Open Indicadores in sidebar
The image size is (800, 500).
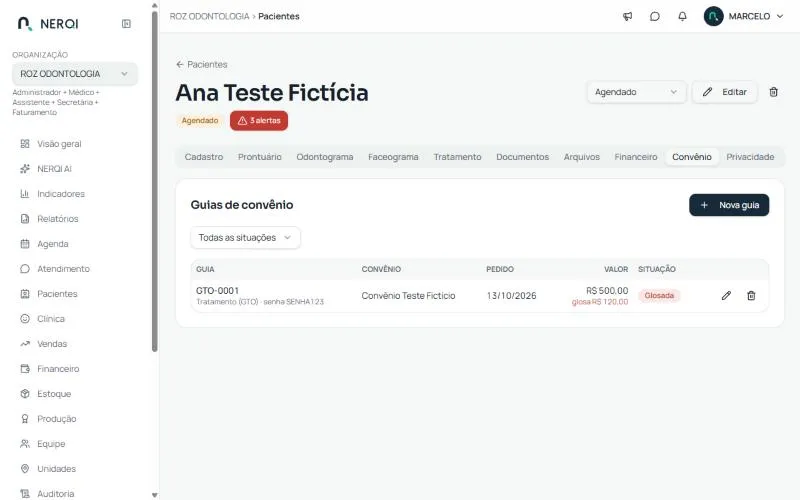[x=52, y=194]
